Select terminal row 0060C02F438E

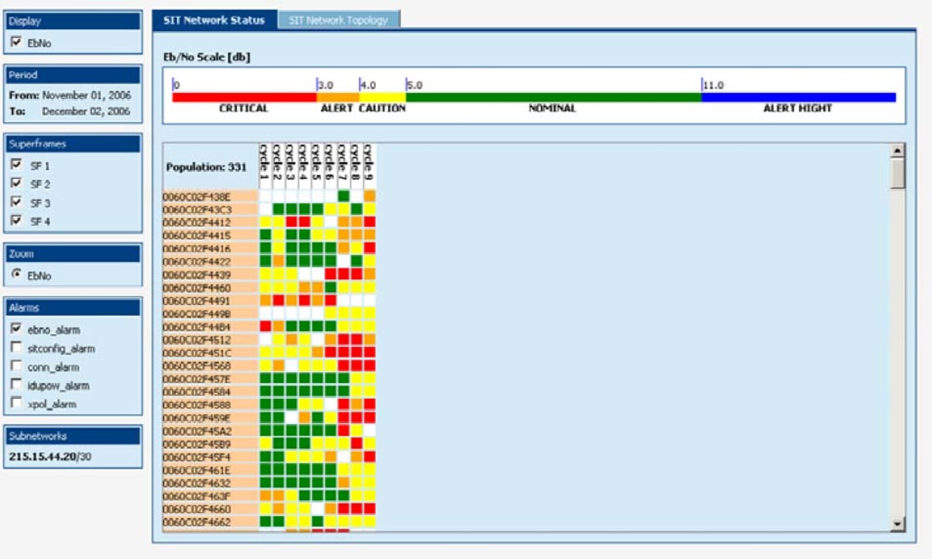coord(210,197)
